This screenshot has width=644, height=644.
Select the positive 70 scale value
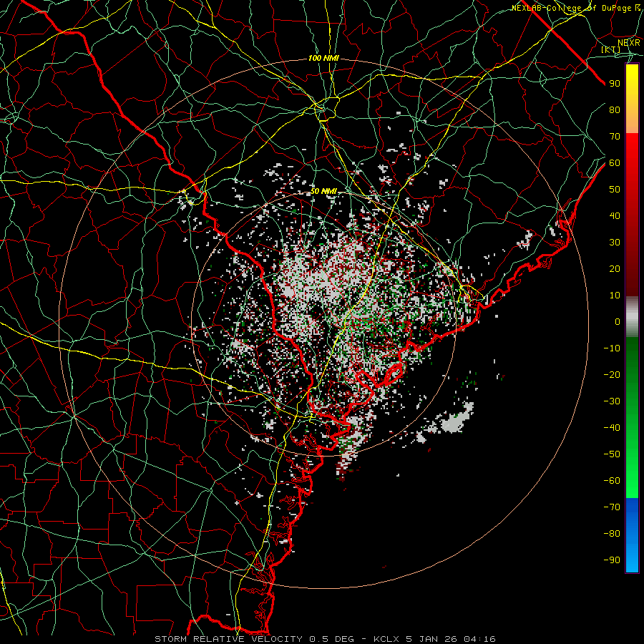point(615,137)
